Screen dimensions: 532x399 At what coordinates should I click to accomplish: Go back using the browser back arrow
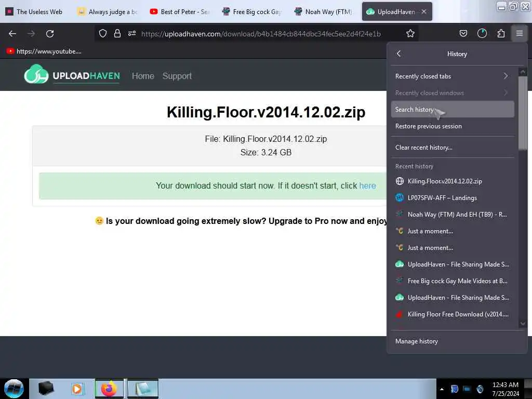click(x=12, y=34)
